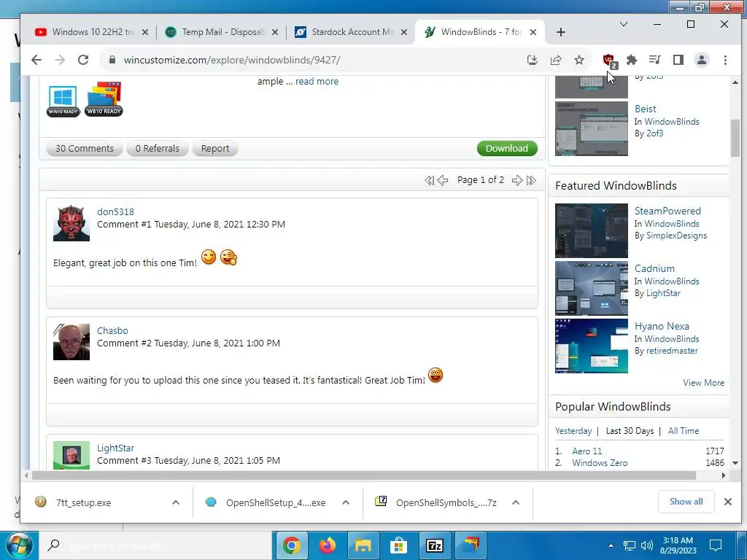747x560 pixels.
Task: Show popular skins from Yesterday
Action: coord(573,431)
